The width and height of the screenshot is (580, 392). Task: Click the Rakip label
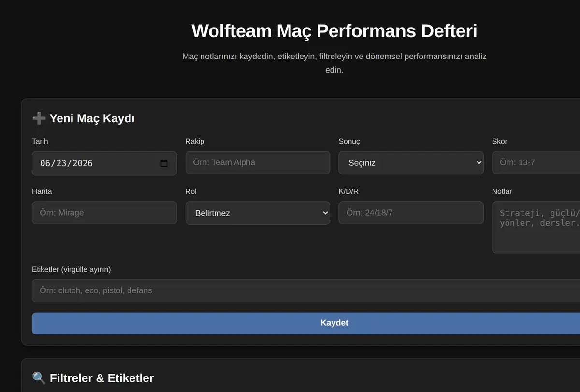(x=195, y=141)
